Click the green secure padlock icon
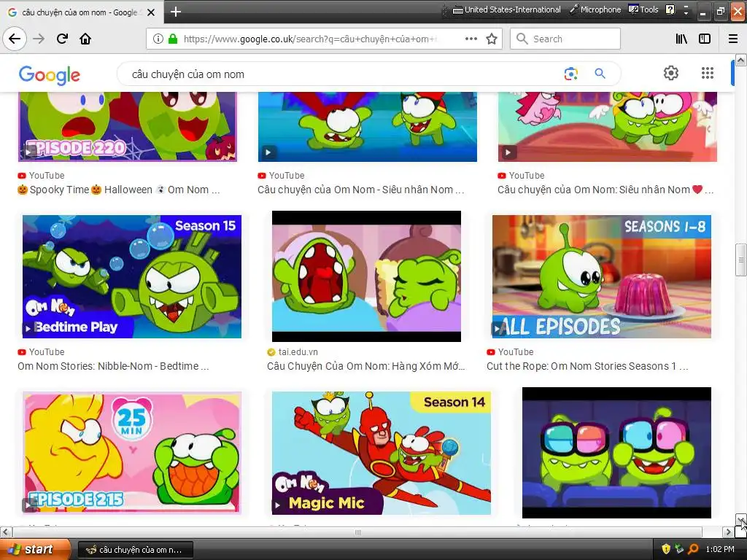This screenshot has width=747, height=560. [x=173, y=39]
